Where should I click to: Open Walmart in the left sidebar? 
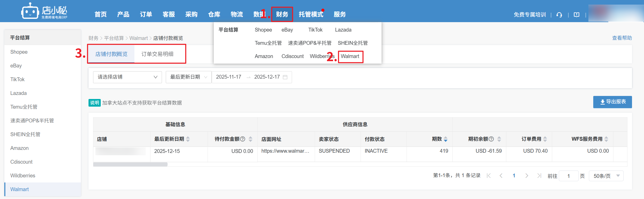pyautogui.click(x=43, y=189)
